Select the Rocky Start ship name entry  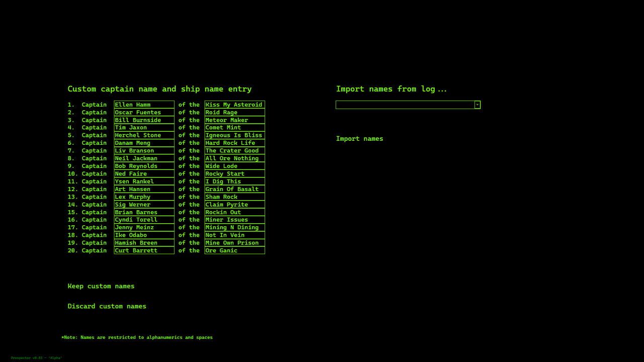point(234,173)
